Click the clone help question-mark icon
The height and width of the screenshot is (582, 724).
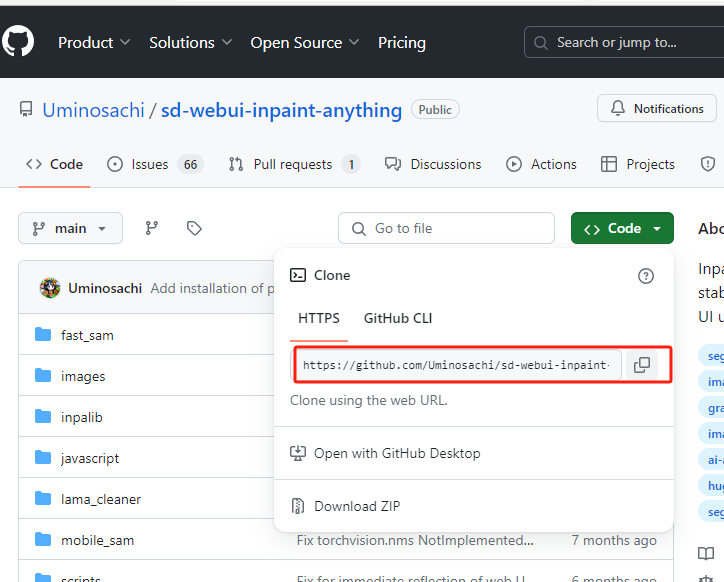[646, 276]
